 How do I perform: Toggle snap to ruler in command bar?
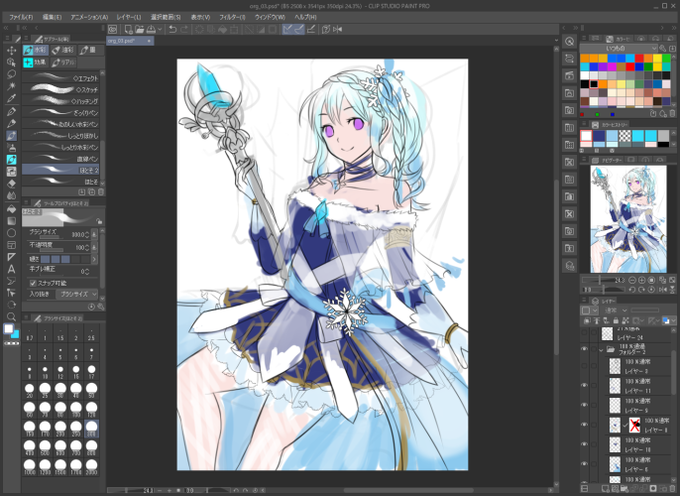288,29
